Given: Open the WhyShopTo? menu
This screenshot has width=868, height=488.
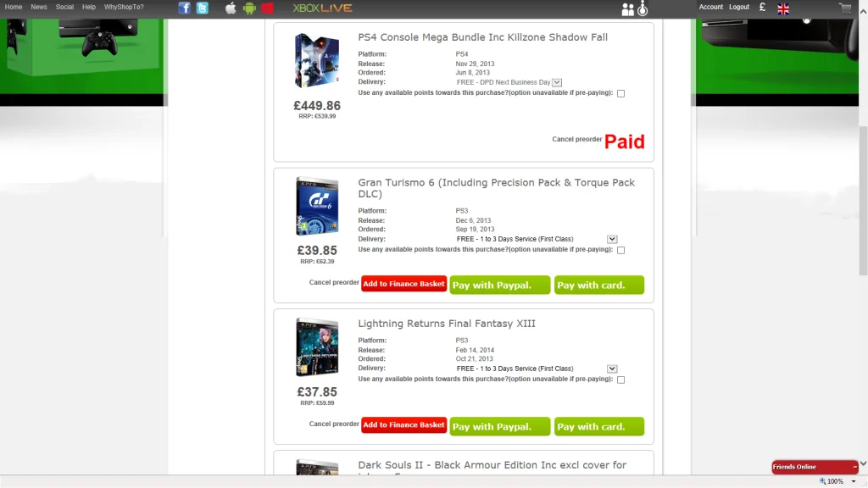Looking at the screenshot, I should coord(124,7).
